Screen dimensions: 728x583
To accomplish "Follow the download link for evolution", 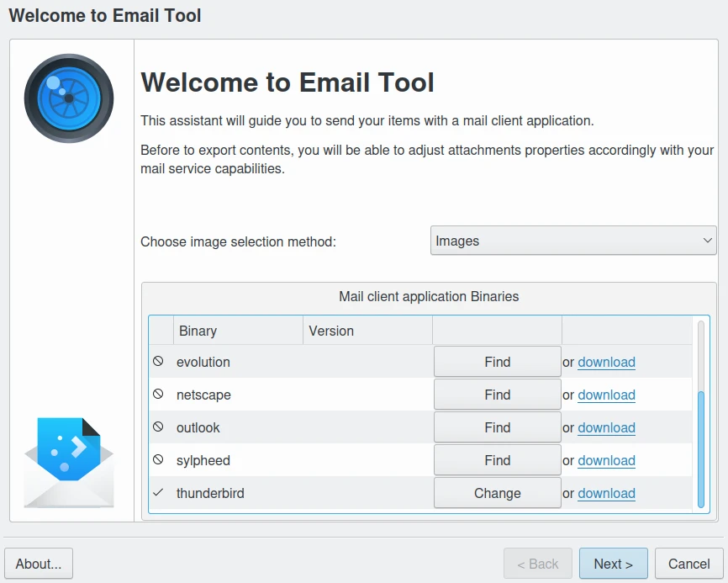I will (x=606, y=363).
